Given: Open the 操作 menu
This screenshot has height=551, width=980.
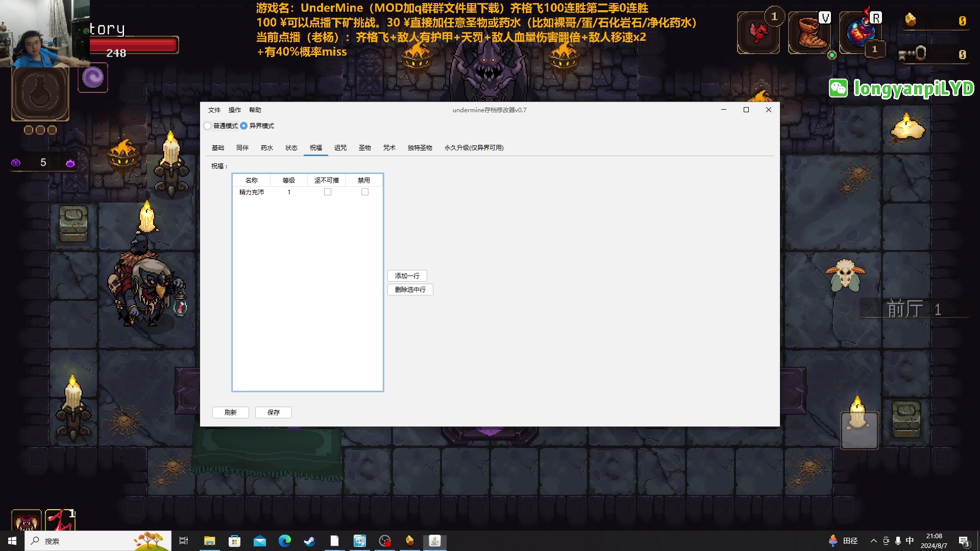Looking at the screenshot, I should [234, 110].
